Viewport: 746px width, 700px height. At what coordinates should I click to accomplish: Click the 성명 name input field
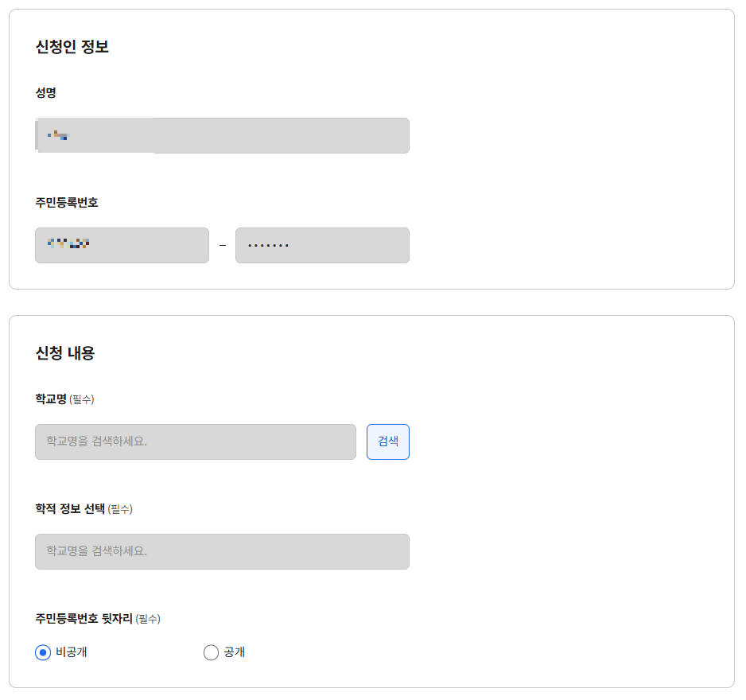tap(222, 135)
